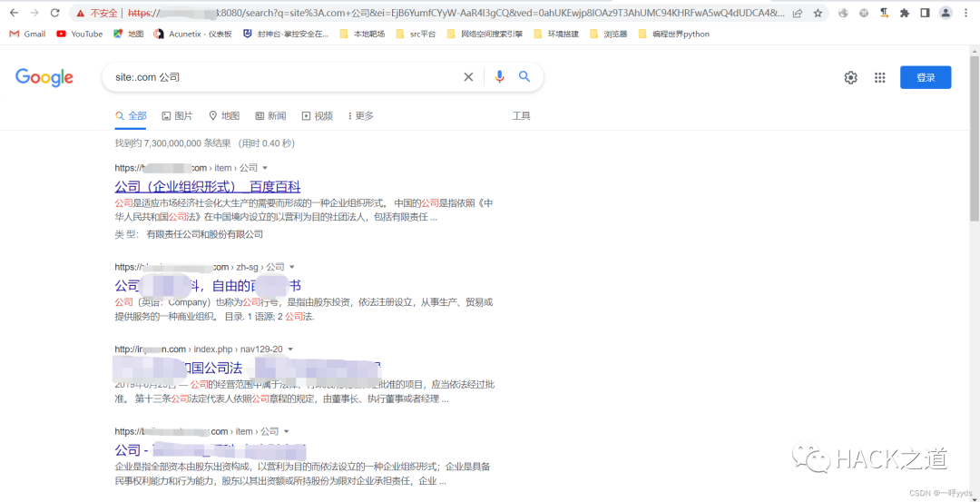Click the blue 登录 button

[x=925, y=78]
